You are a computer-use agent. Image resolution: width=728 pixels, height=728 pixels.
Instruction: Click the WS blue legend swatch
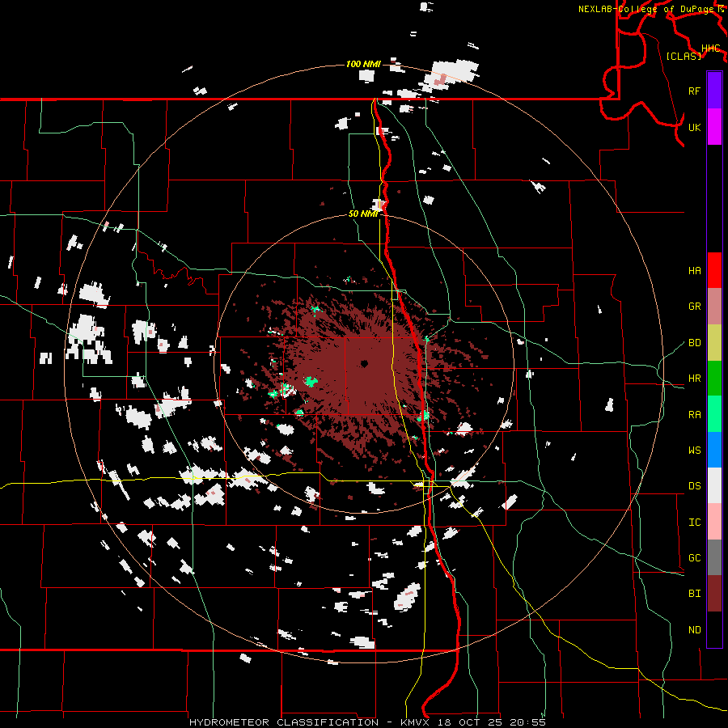click(x=714, y=450)
